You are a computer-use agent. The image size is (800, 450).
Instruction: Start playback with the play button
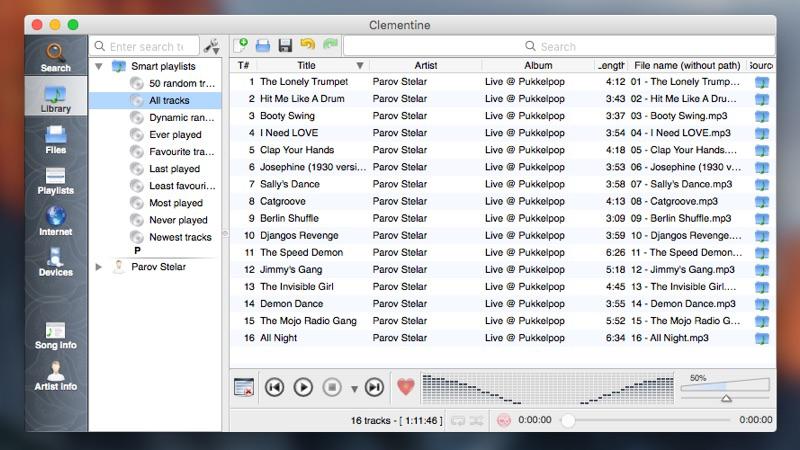(x=303, y=387)
